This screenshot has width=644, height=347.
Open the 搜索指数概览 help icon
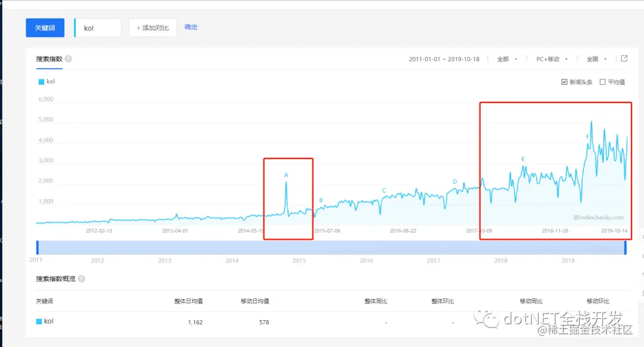pos(81,279)
